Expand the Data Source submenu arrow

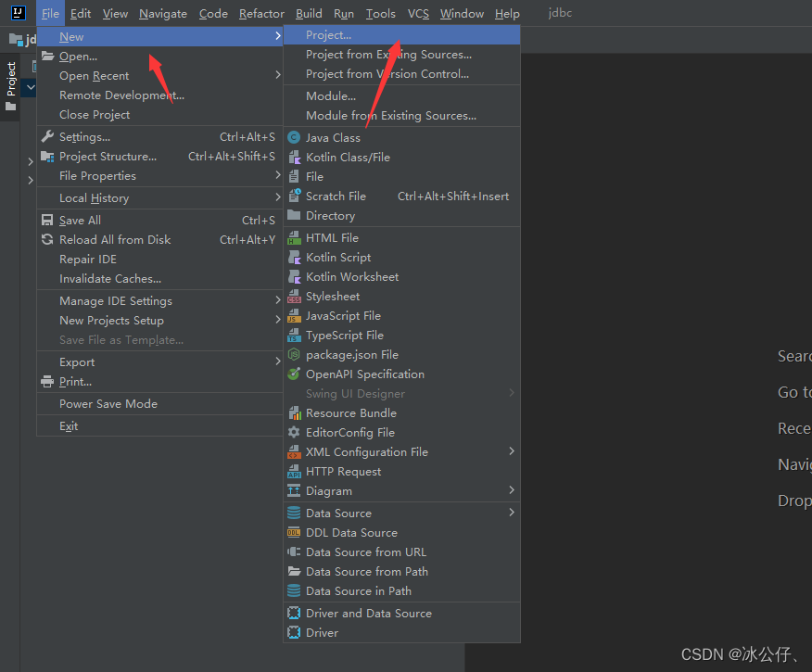pyautogui.click(x=512, y=513)
